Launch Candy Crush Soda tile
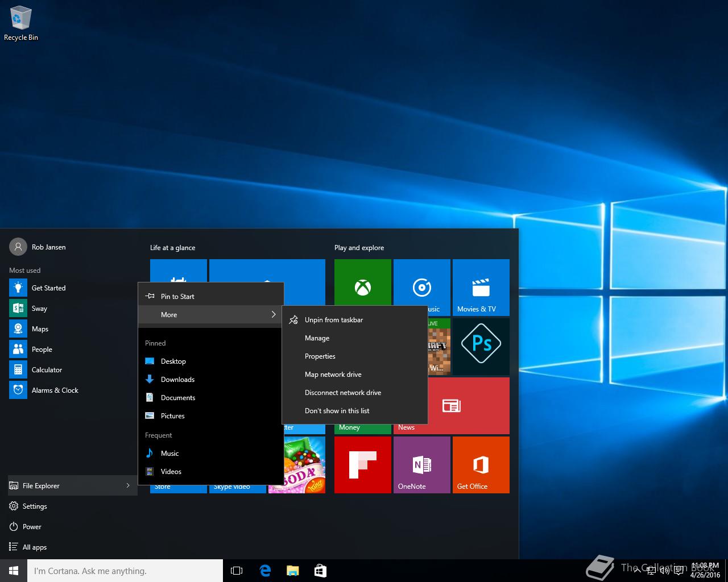Screen dimensions: 728x582 304,465
